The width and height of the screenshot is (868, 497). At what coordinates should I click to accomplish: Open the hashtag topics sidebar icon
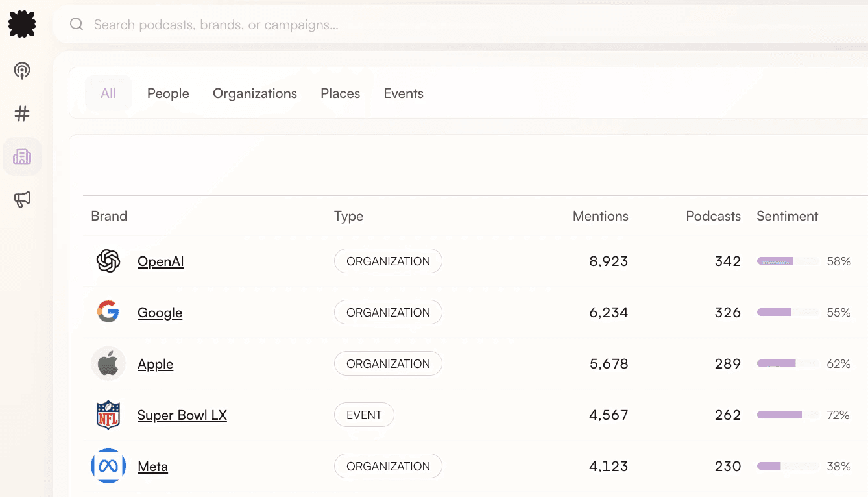pos(22,114)
